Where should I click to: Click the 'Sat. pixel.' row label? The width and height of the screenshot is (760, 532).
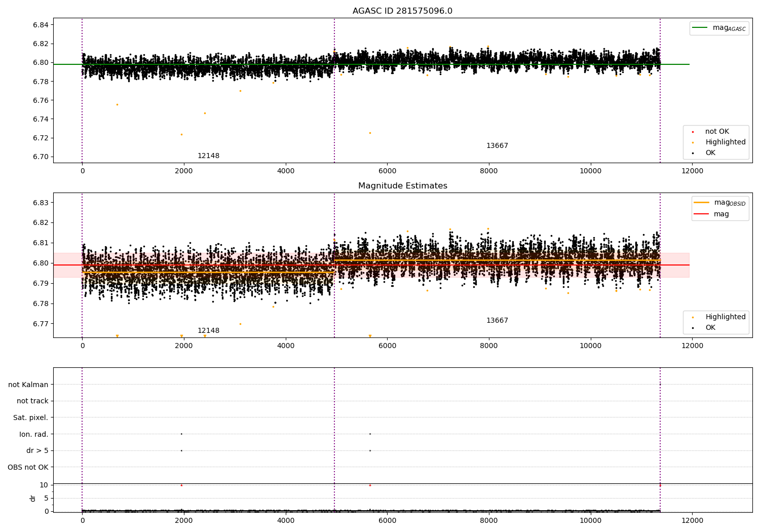(31, 418)
